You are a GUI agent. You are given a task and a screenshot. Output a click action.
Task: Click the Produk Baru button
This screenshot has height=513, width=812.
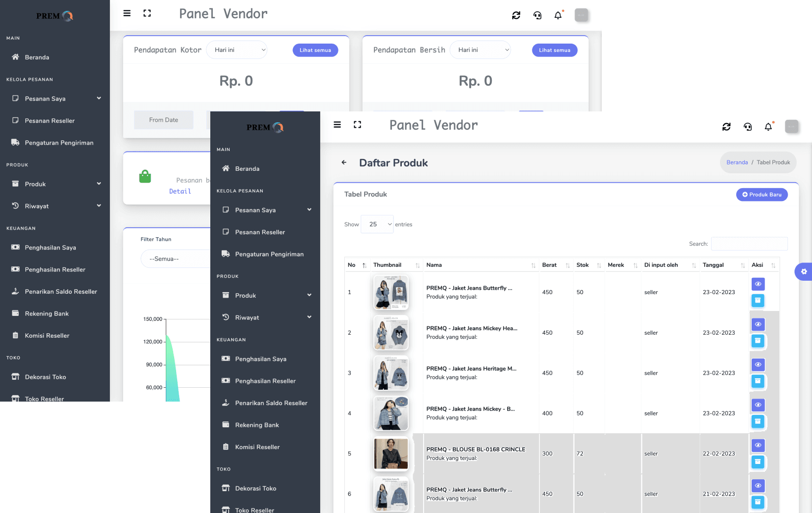coord(762,195)
